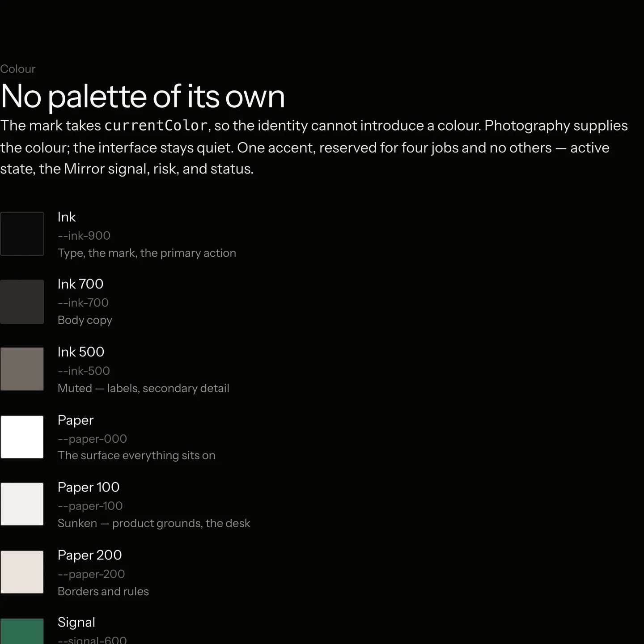This screenshot has height=644, width=644.
Task: Click the green Signal swatch
Action: [22, 631]
